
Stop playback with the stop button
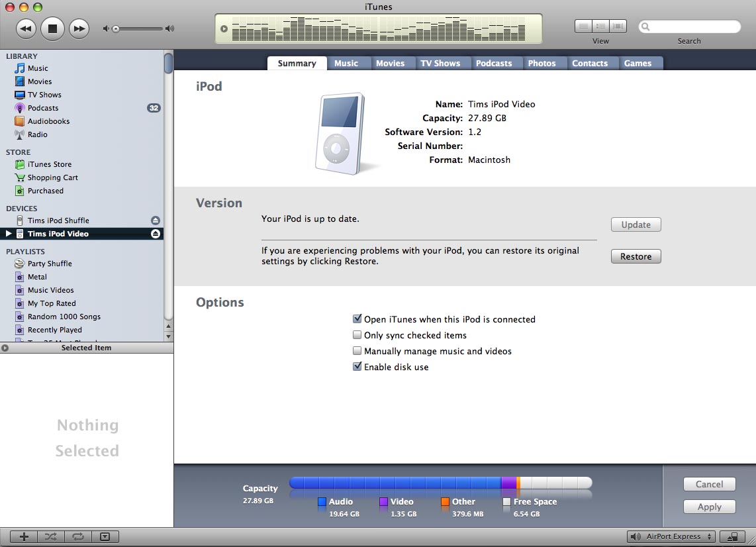click(52, 28)
